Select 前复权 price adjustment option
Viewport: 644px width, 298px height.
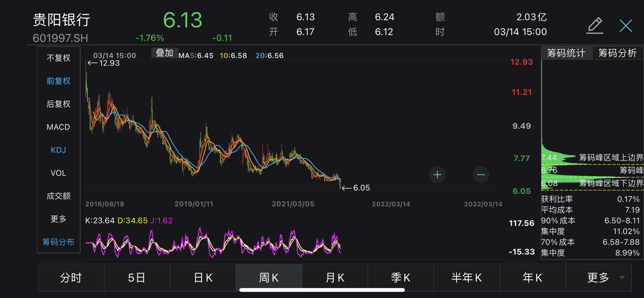(x=58, y=81)
